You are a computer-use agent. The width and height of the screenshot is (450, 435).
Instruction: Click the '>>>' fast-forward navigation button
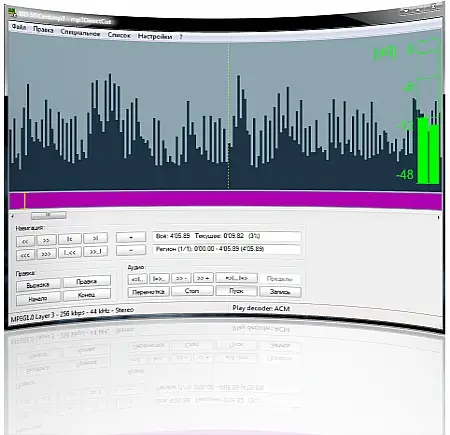pos(46,254)
